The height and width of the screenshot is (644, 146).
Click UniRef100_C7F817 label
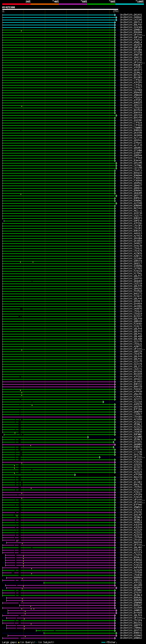pos(131,87)
